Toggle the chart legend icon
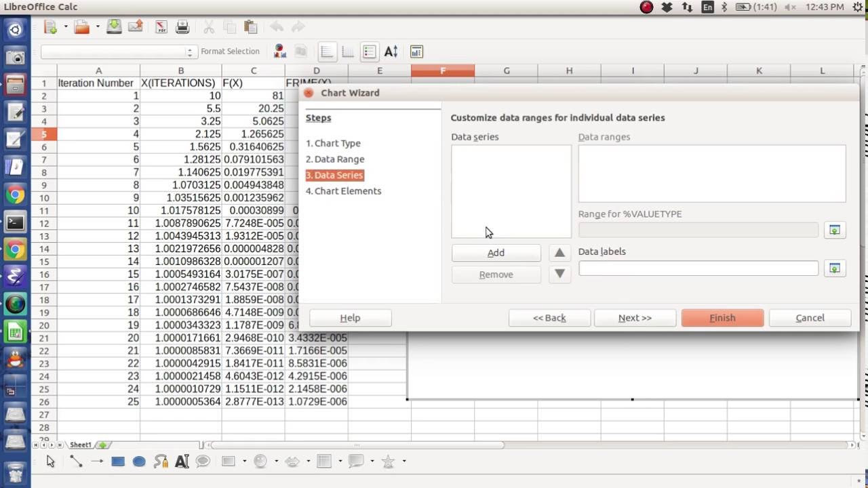 (x=370, y=52)
